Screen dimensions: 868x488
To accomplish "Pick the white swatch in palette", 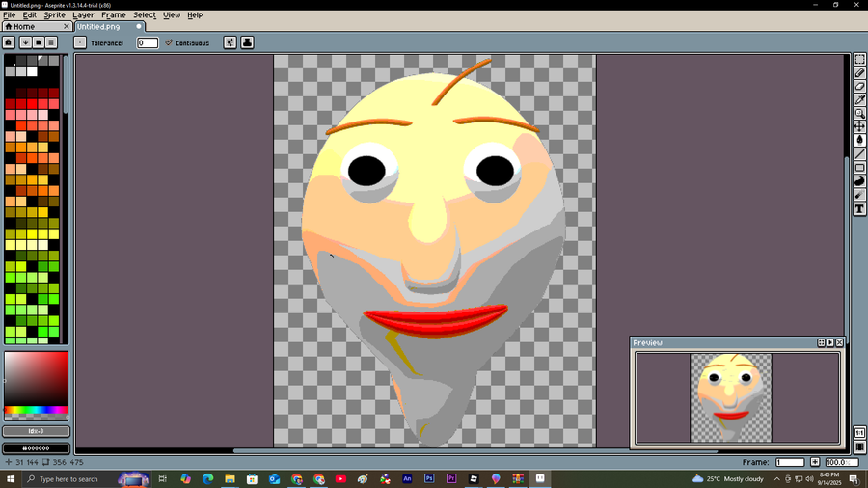I will click(32, 71).
